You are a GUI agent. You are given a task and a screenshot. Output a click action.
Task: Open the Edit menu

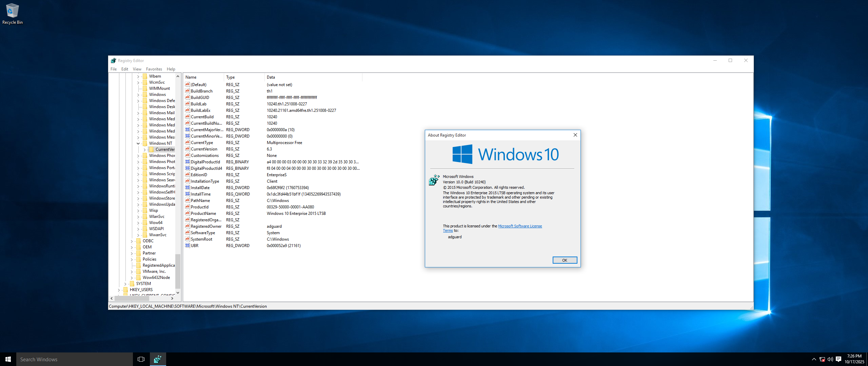tap(124, 69)
